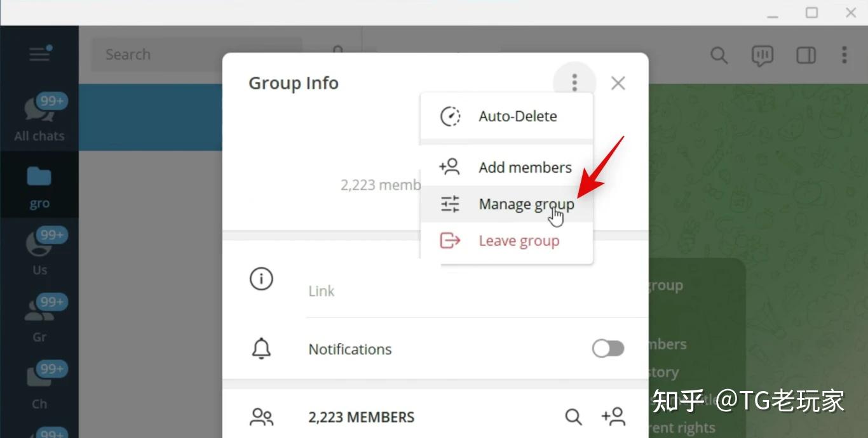
Task: Click the add member icon beside member search
Action: pos(613,417)
